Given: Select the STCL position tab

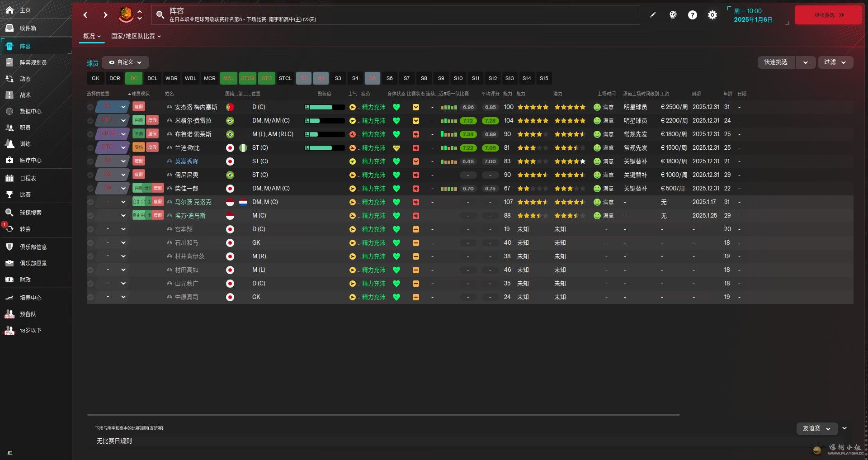Looking at the screenshot, I should 285,78.
